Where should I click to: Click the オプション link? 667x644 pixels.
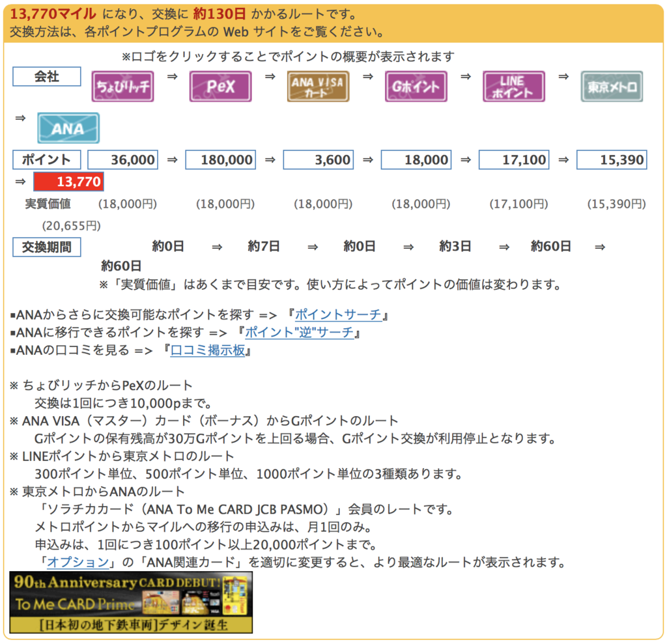[x=78, y=562]
